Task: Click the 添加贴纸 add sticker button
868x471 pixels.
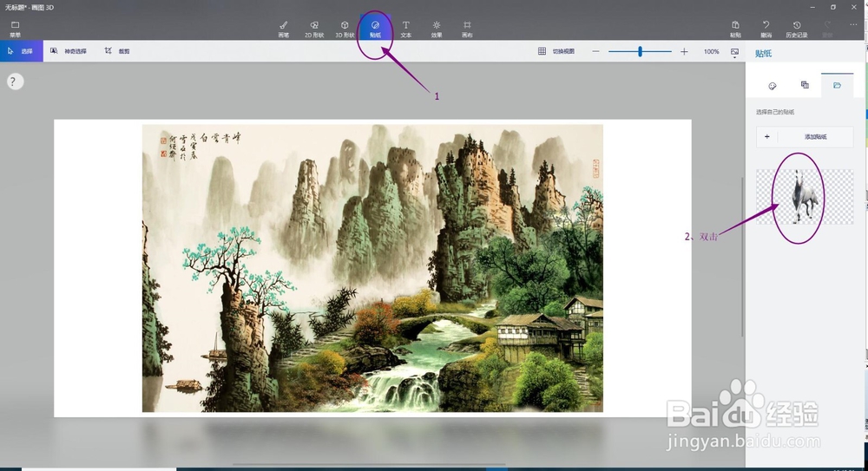Action: click(805, 137)
